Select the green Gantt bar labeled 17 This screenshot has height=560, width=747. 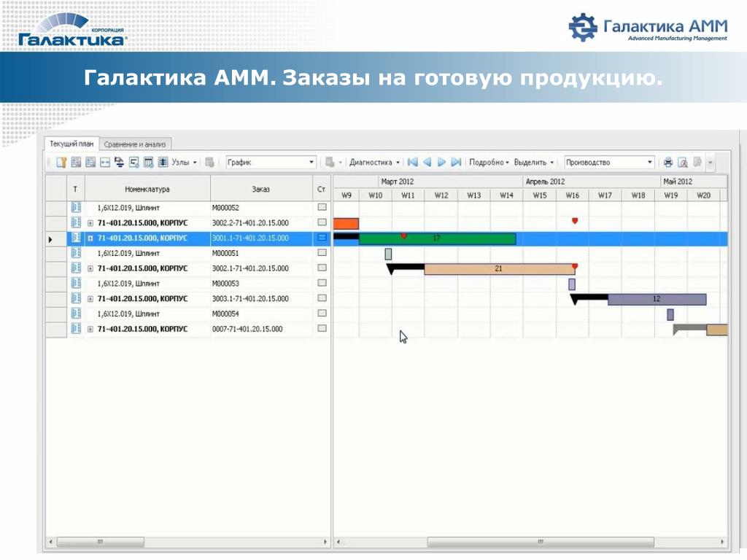pyautogui.click(x=438, y=238)
